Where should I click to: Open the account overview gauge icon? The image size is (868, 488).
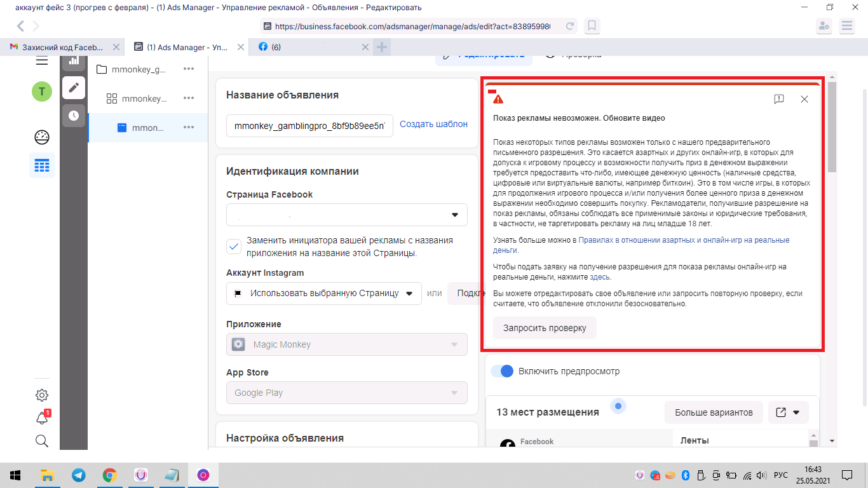coord(42,137)
